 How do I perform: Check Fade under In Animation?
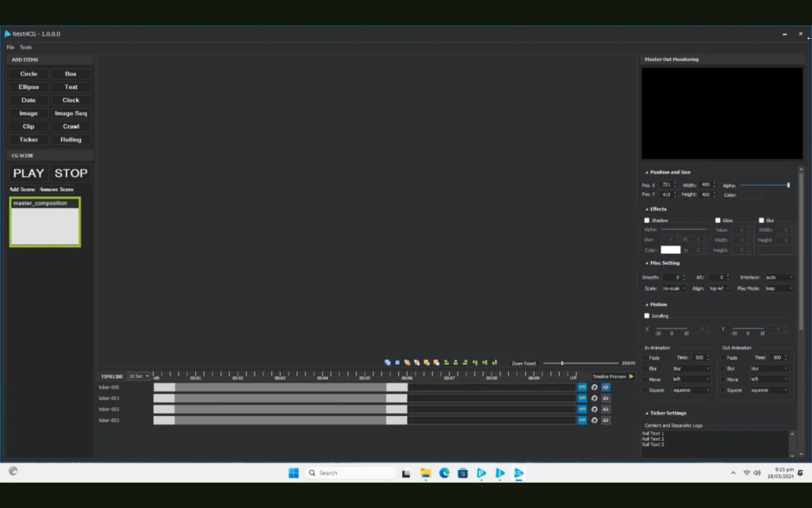coord(645,358)
